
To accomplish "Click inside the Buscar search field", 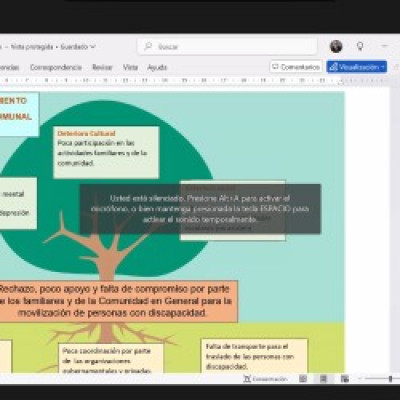I will coord(227,46).
